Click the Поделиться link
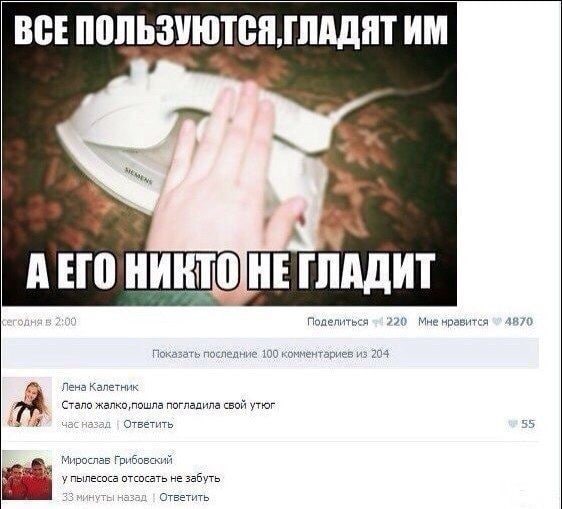Image resolution: width=562 pixels, height=509 pixels. [x=338, y=322]
